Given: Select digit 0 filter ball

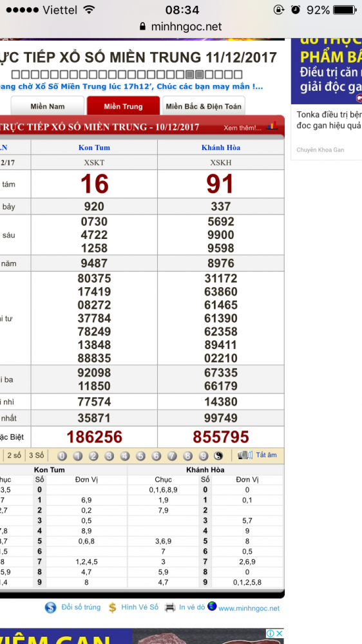Looking at the screenshot, I should (x=62, y=456).
